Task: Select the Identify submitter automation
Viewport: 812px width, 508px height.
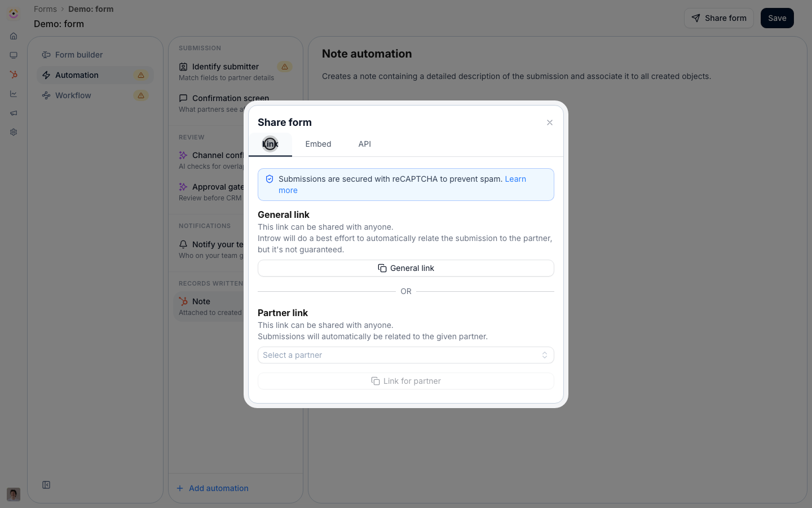Action: (x=236, y=72)
